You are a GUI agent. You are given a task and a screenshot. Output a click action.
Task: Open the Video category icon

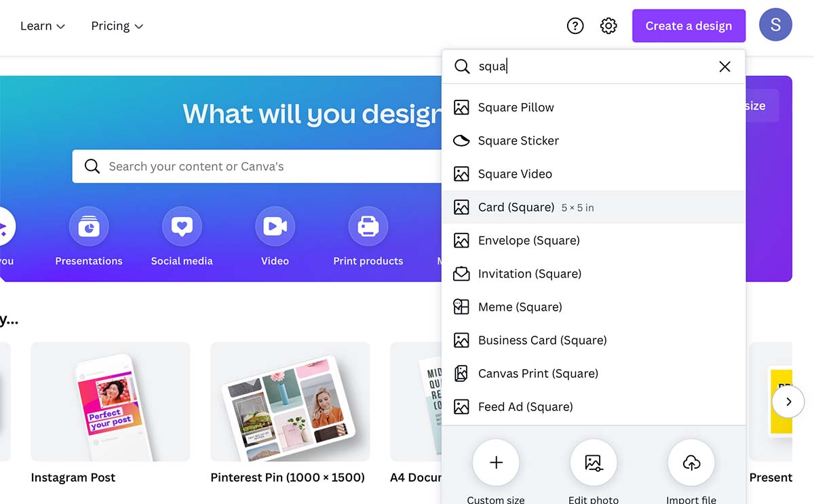pyautogui.click(x=275, y=227)
